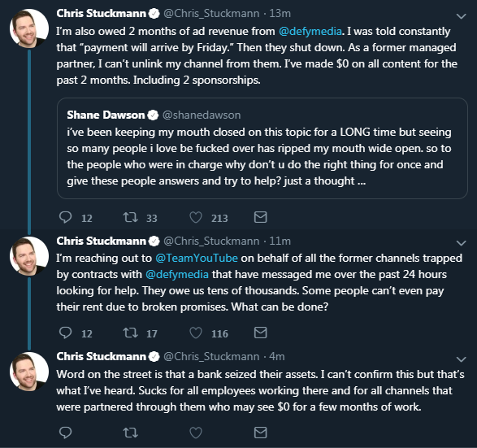
Task: Open @defymedia link in the 11m tweet
Action: click(x=177, y=275)
